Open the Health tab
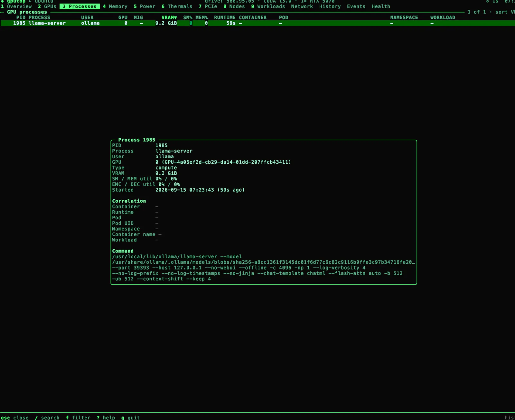The width and height of the screenshot is (515, 420). click(x=381, y=6)
